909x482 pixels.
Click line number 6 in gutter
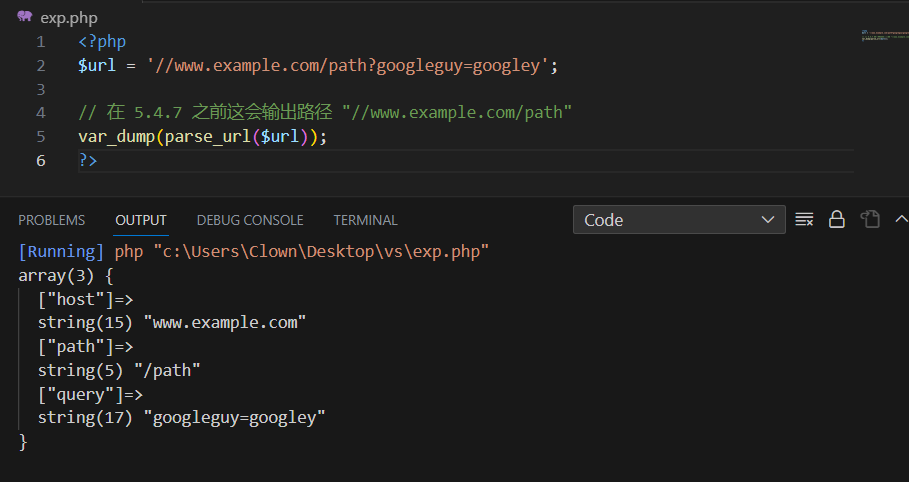(x=41, y=160)
